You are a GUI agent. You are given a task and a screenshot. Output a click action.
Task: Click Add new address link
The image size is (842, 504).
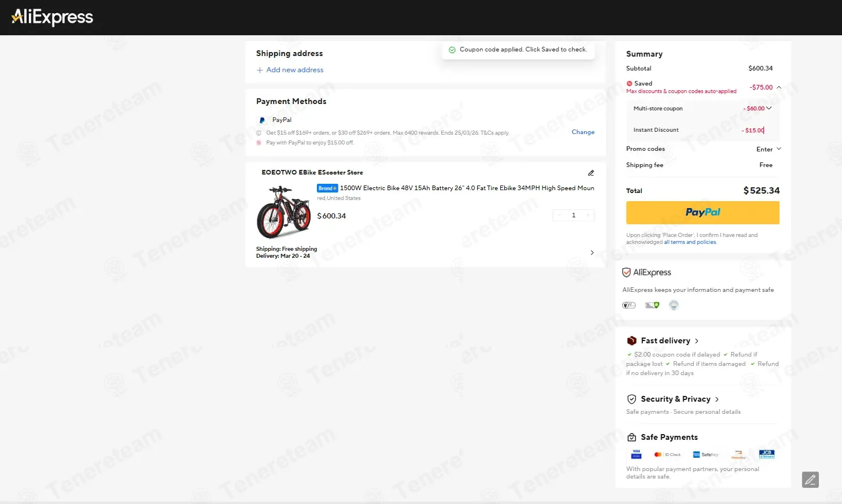pyautogui.click(x=294, y=70)
